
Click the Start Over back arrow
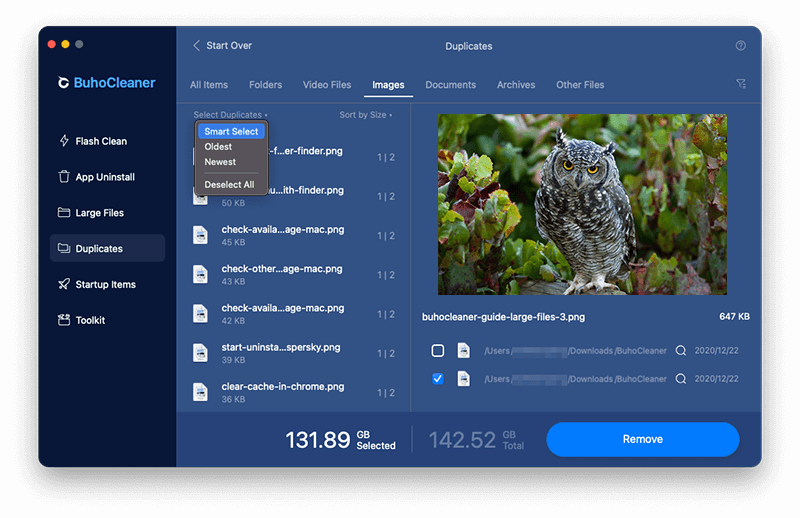tap(196, 45)
